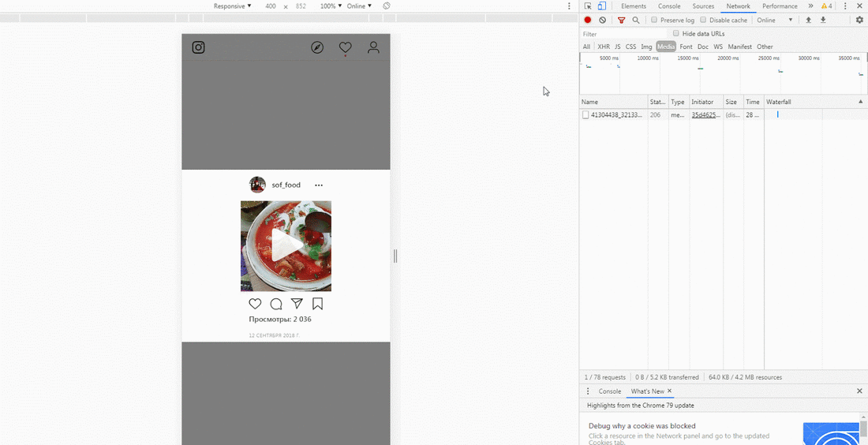The height and width of the screenshot is (445, 868).
Task: Switch to the Performance tab
Action: pos(780,6)
